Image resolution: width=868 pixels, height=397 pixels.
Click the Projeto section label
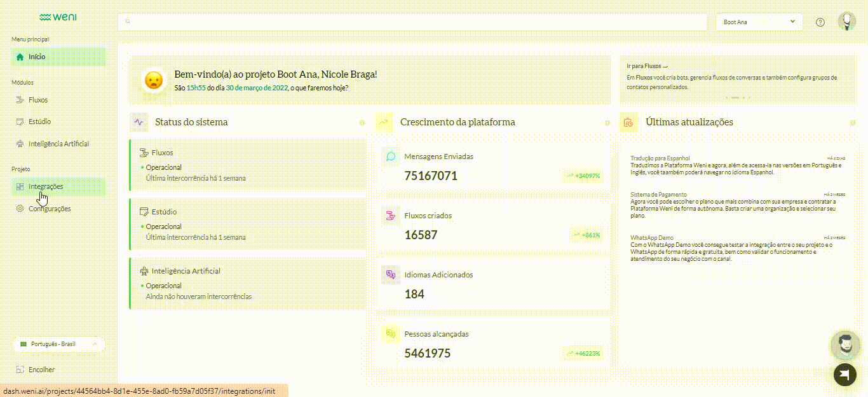(21, 169)
